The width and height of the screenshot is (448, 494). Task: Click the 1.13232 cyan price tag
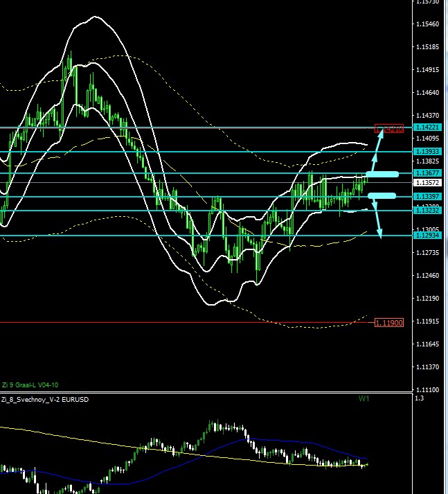[x=427, y=210]
